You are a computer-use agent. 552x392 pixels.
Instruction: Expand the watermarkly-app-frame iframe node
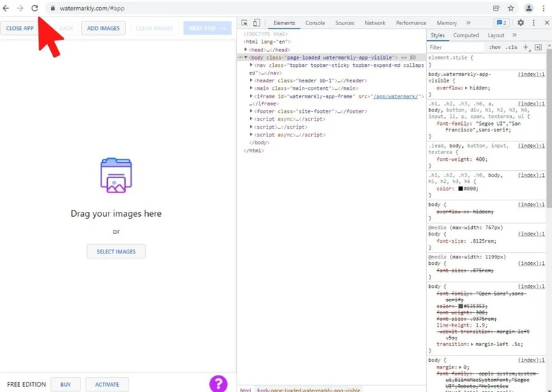(x=252, y=96)
